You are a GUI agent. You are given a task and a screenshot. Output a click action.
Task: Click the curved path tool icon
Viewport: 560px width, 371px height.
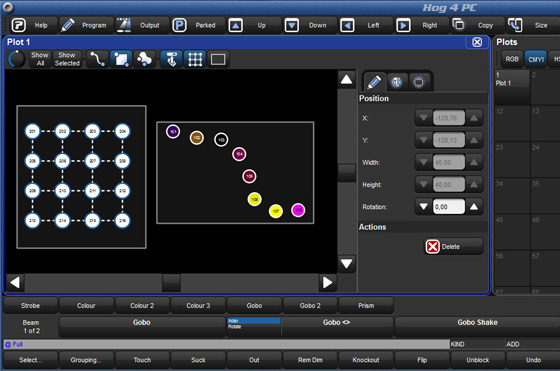[98, 59]
